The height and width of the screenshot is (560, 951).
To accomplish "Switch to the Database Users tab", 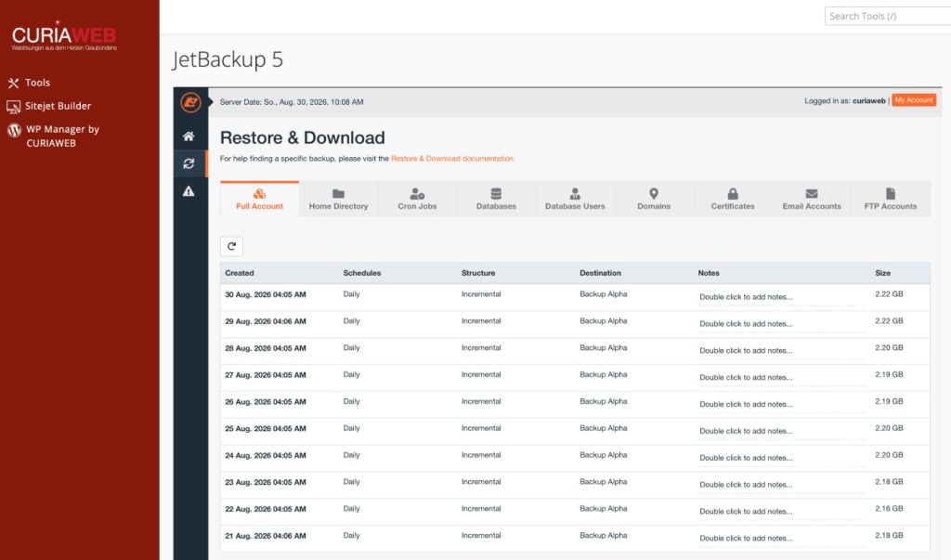I will 575,199.
